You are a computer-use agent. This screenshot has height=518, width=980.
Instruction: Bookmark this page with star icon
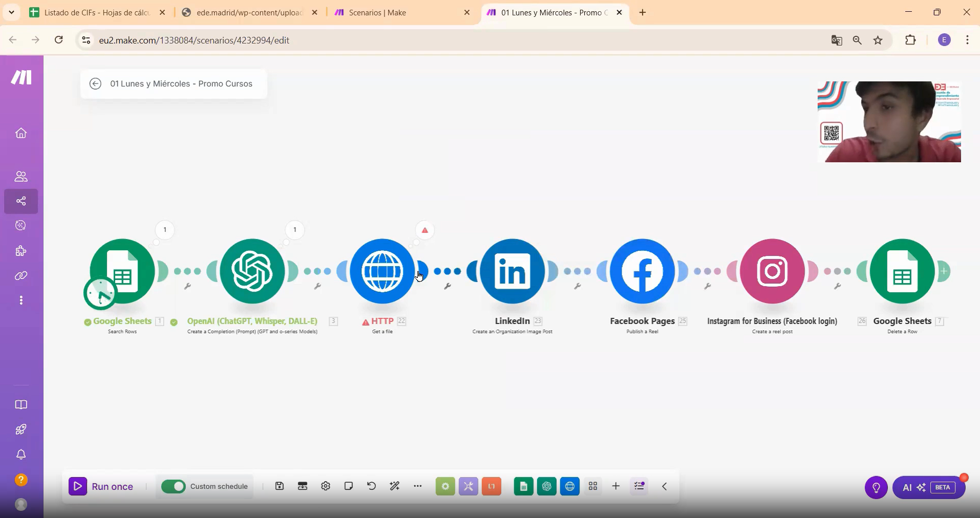[879, 40]
